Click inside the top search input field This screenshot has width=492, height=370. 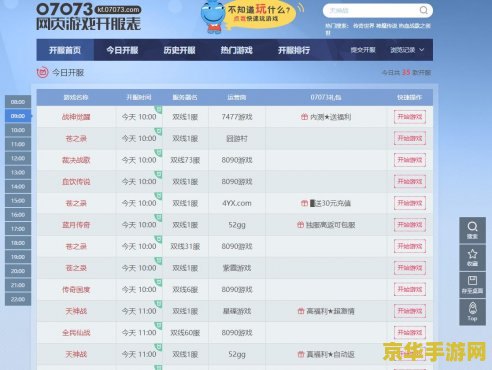[372, 10]
